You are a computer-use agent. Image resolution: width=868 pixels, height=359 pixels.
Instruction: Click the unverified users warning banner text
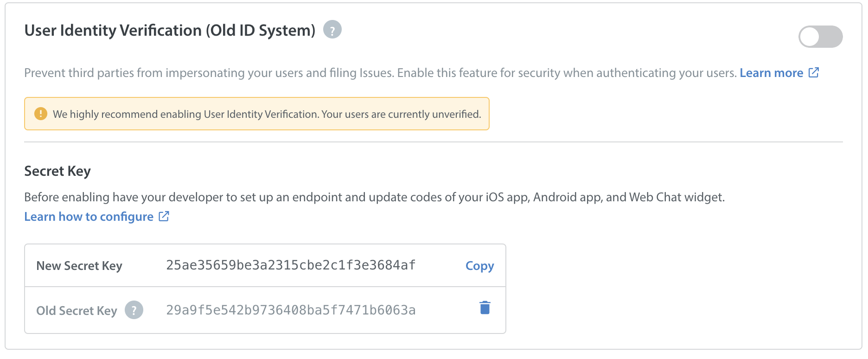(267, 114)
